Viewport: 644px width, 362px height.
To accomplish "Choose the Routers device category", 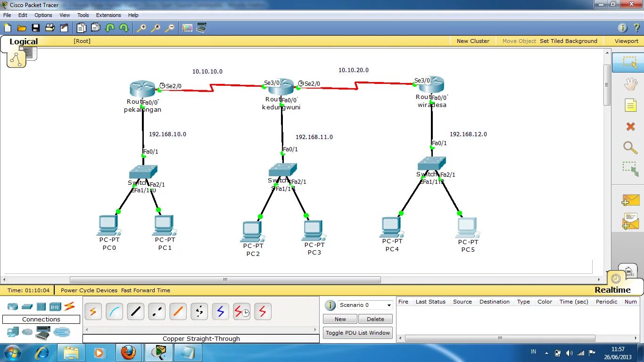I will tap(13, 306).
